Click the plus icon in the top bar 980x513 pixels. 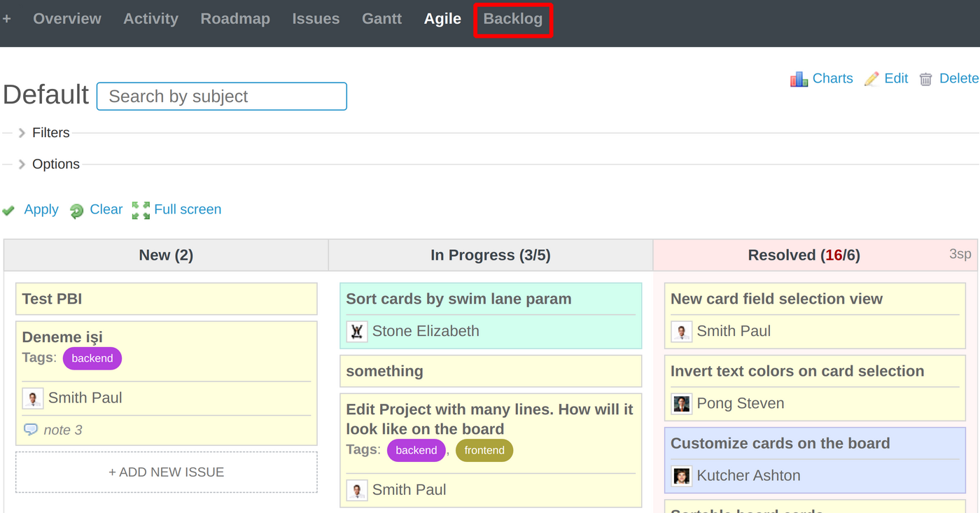(7, 19)
